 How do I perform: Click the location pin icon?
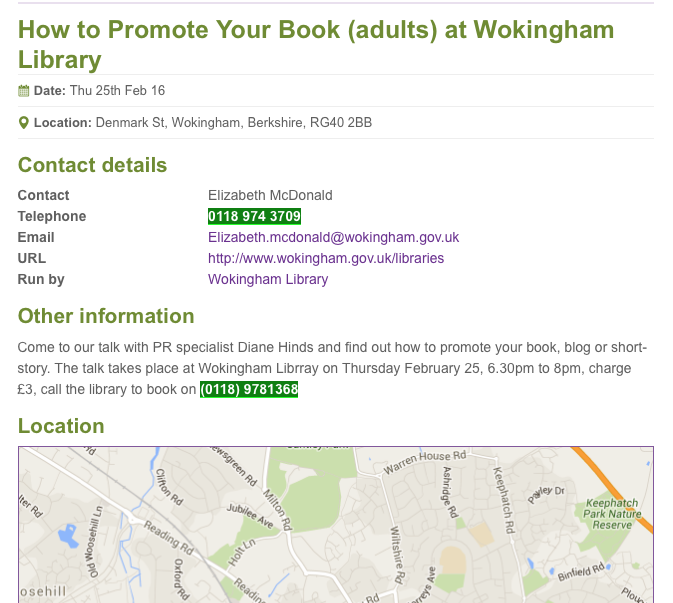pos(24,123)
